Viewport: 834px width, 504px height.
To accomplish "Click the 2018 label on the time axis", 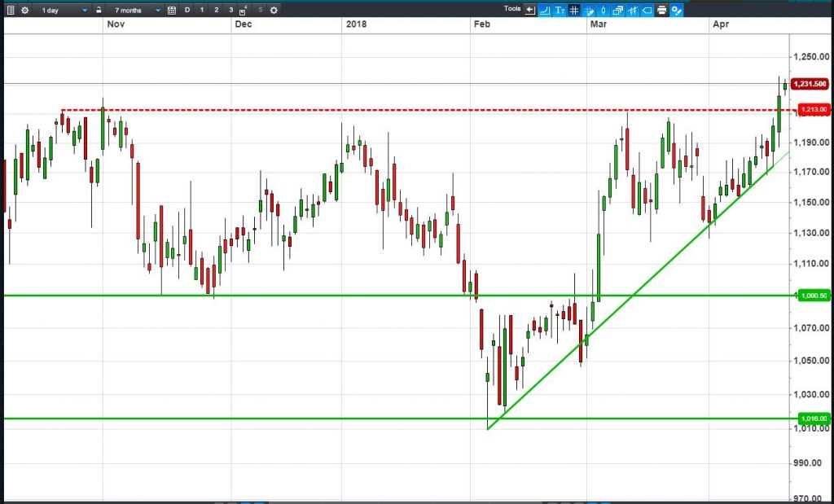I will pos(356,24).
